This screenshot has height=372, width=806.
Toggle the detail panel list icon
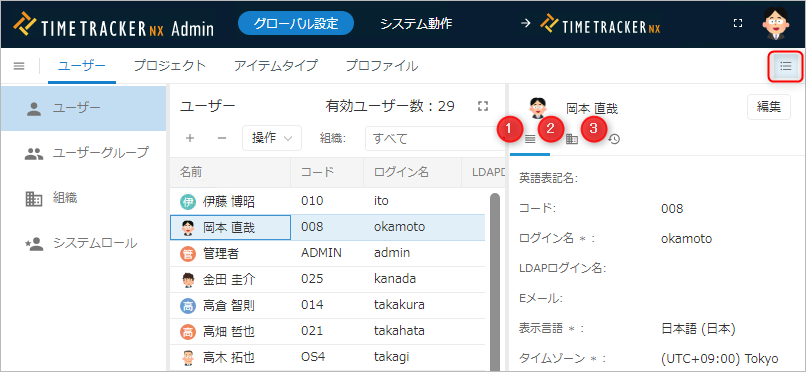(785, 66)
